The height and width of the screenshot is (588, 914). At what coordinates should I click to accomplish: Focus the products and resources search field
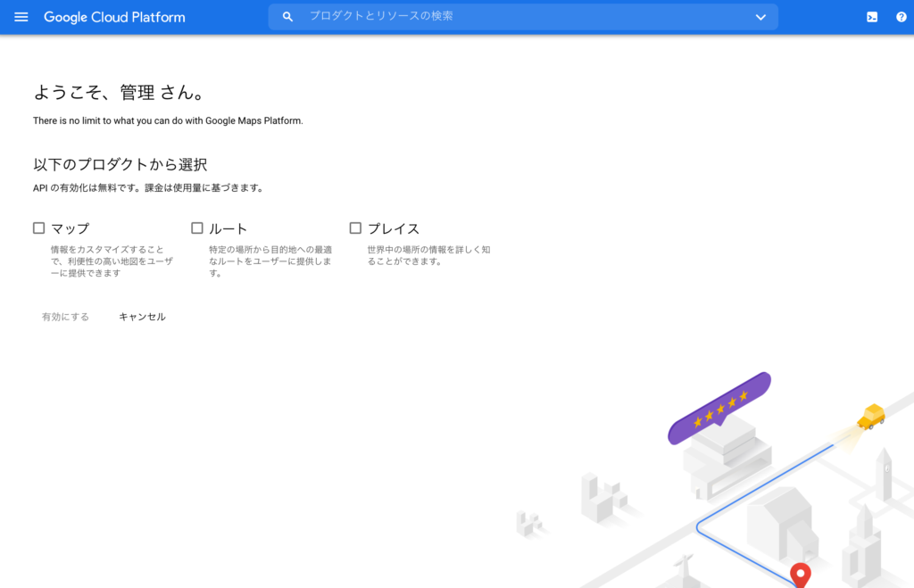[x=523, y=17]
